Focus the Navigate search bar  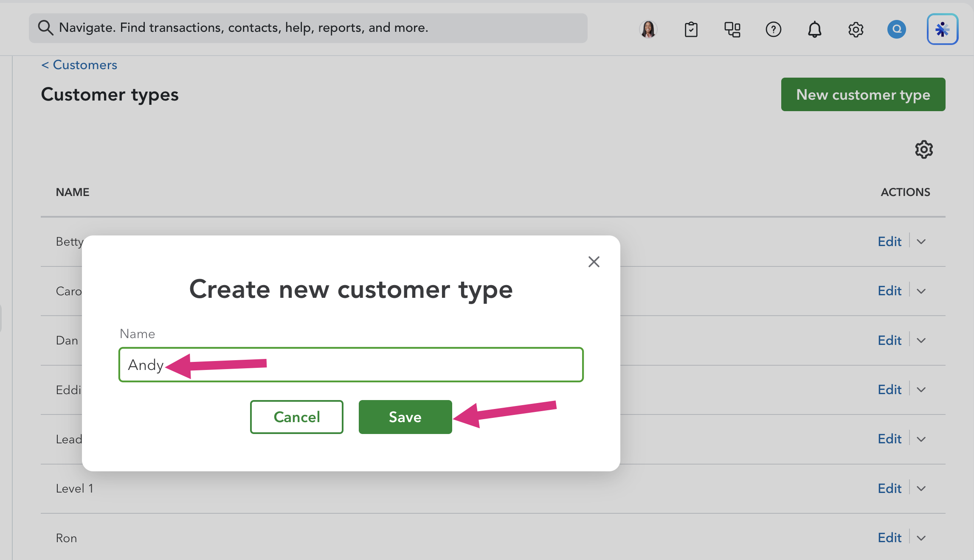point(308,28)
